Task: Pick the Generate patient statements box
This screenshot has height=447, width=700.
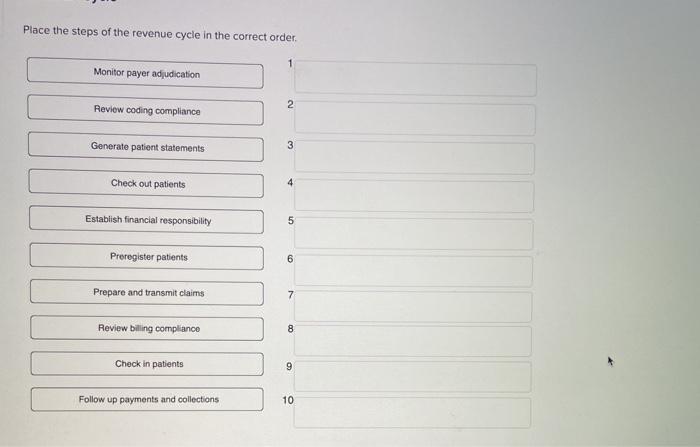Action: tap(146, 146)
